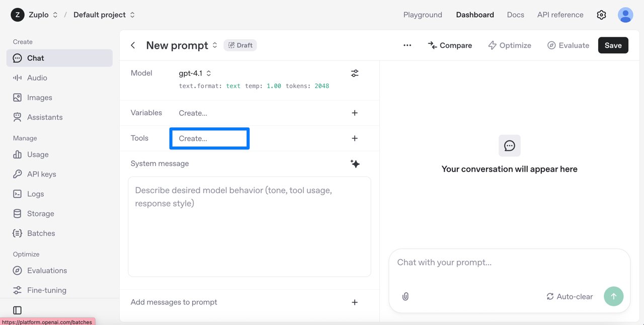Open Evaluations in the sidebar
The height and width of the screenshot is (325, 644).
59,271
